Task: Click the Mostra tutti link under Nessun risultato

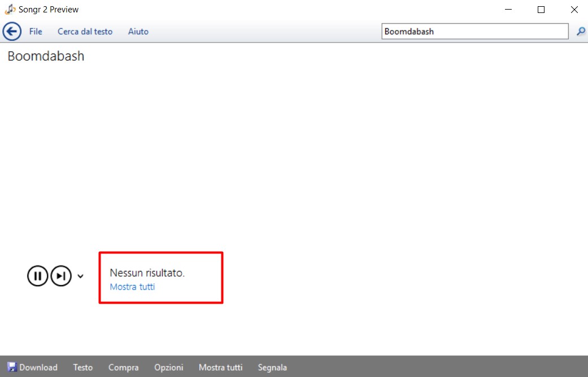Action: 132,287
